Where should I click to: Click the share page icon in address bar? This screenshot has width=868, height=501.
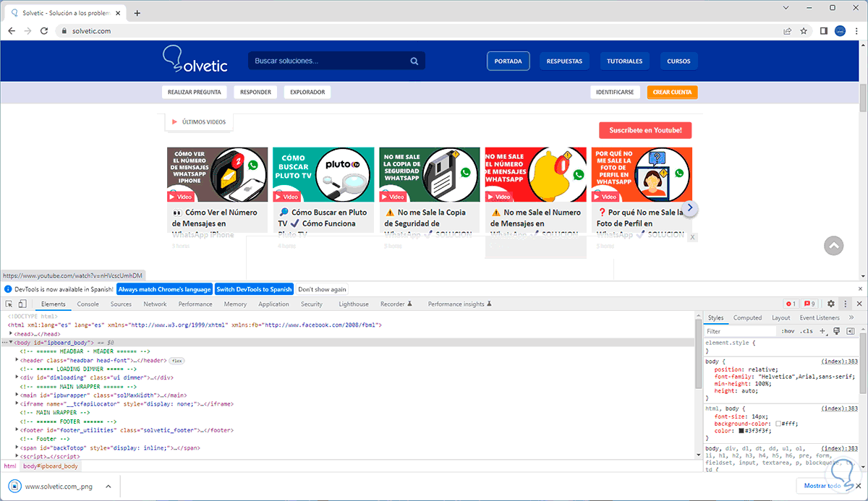click(787, 31)
